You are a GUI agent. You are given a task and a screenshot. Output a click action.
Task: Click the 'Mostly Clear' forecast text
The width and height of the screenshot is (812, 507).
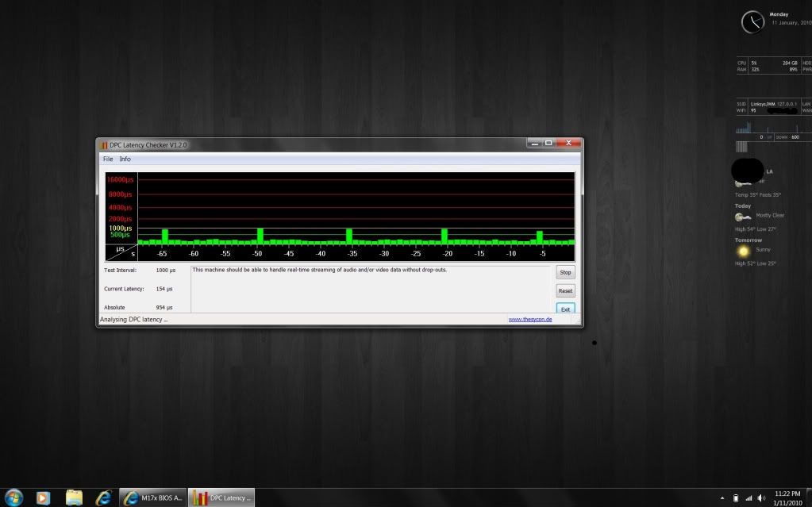(x=770, y=216)
